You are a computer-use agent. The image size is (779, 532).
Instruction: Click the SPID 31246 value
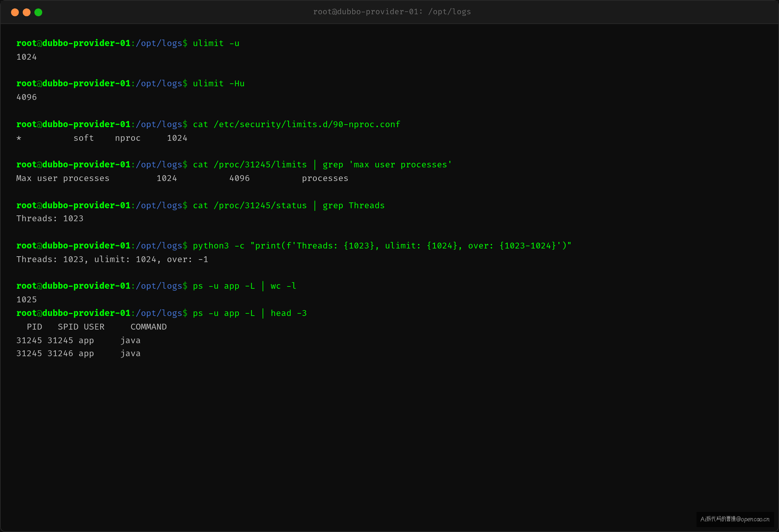click(x=60, y=354)
